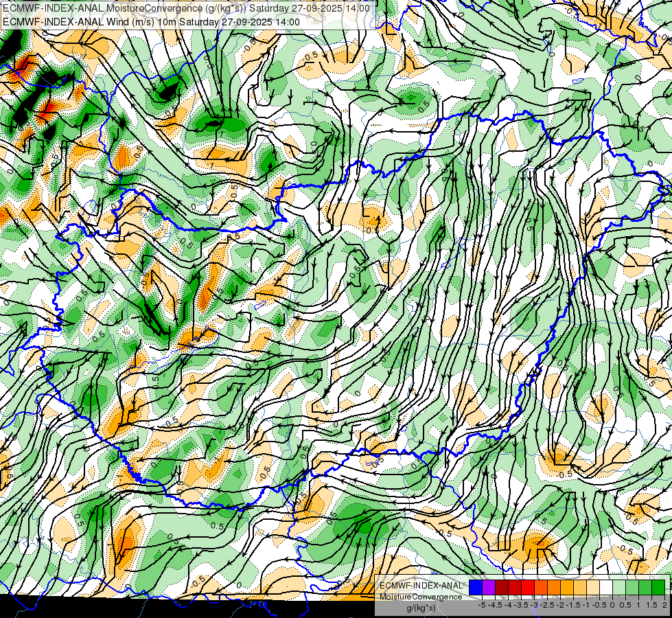Screen dimensions: 672x618
Task: Click the '-1.5' tick label on legend scale
Action: tap(573, 605)
